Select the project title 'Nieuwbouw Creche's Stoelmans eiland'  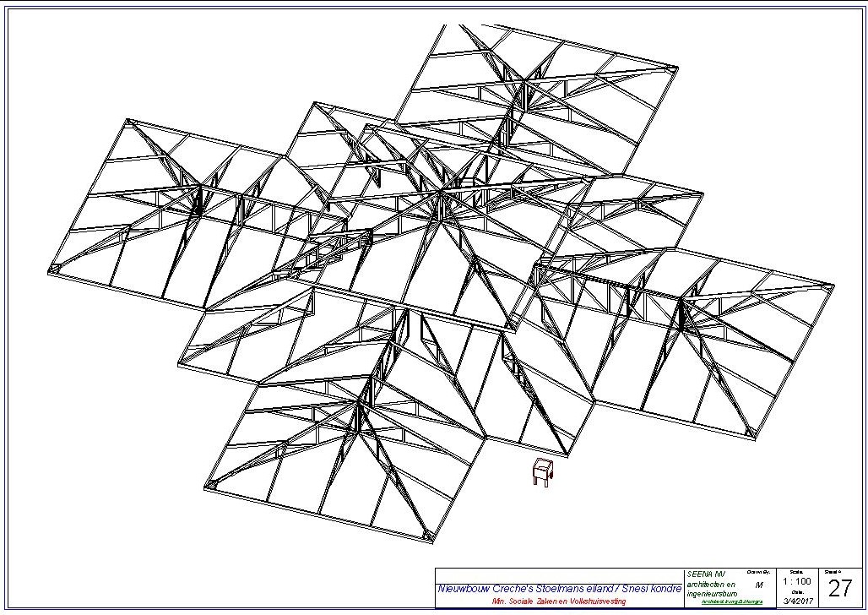point(559,588)
